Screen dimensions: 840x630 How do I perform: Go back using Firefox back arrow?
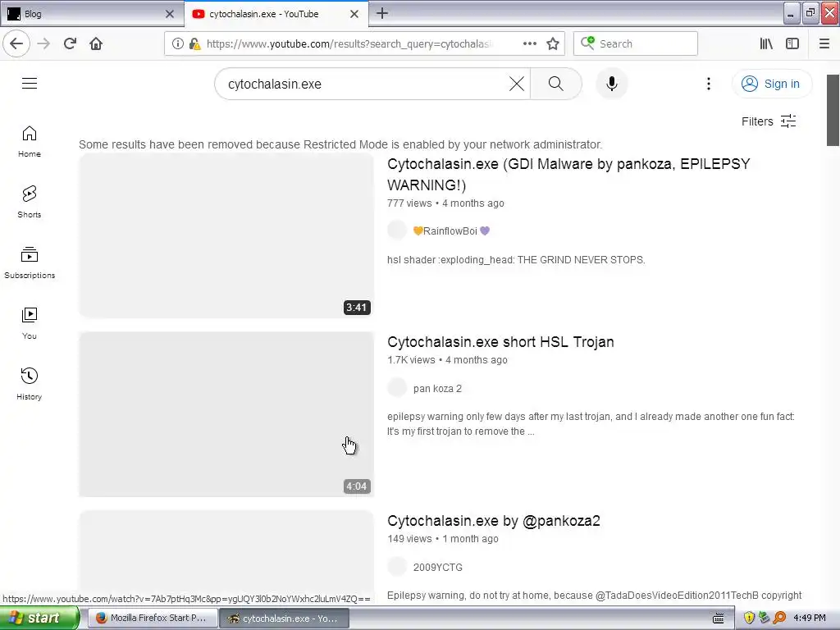pyautogui.click(x=16, y=43)
